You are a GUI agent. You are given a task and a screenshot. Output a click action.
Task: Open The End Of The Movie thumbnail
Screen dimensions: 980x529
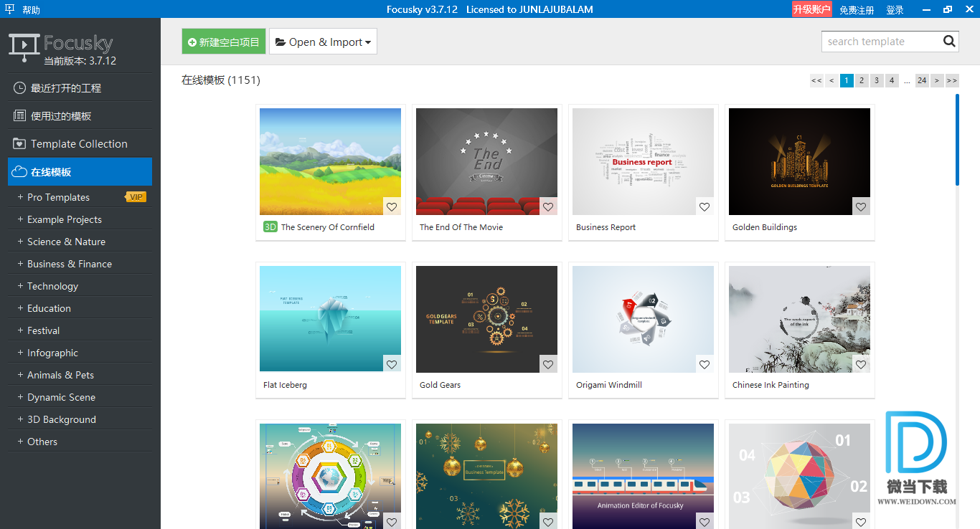coord(486,161)
